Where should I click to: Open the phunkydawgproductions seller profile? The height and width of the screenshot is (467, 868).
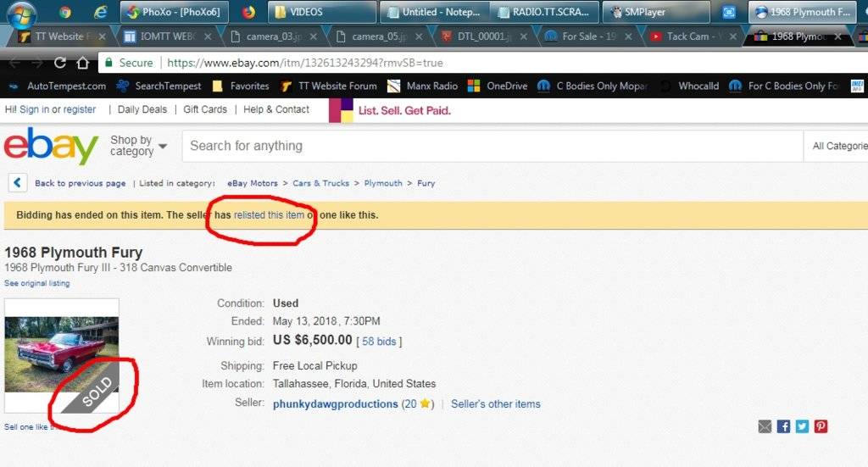335,404
